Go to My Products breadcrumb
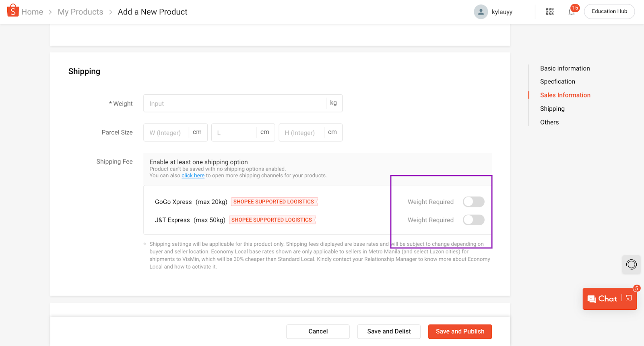 pos(80,12)
